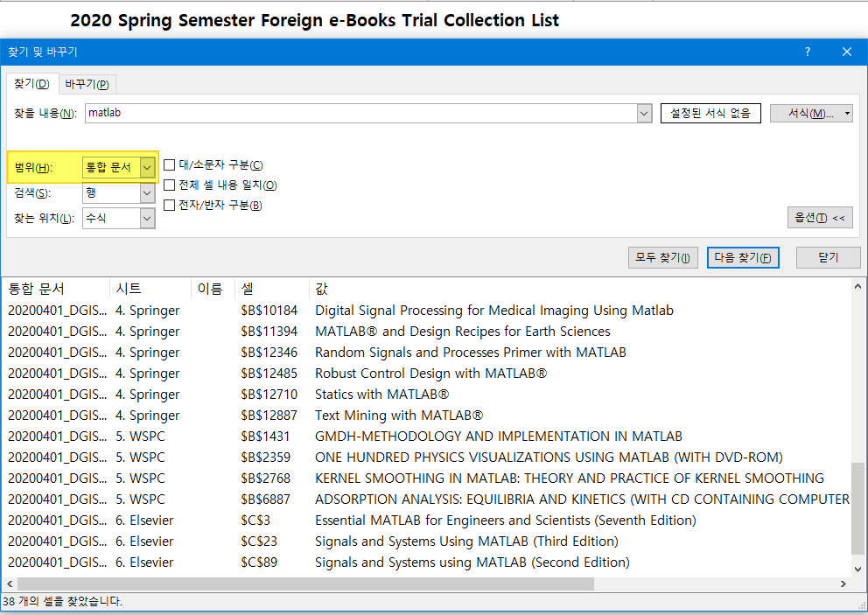Click cell reference $C$23

pos(259,542)
